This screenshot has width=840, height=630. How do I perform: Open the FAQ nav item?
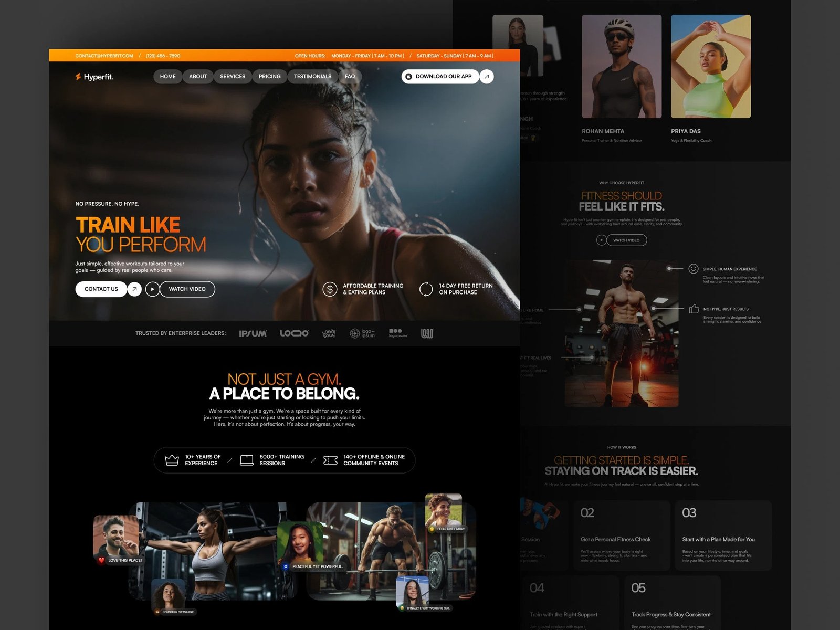coord(350,77)
